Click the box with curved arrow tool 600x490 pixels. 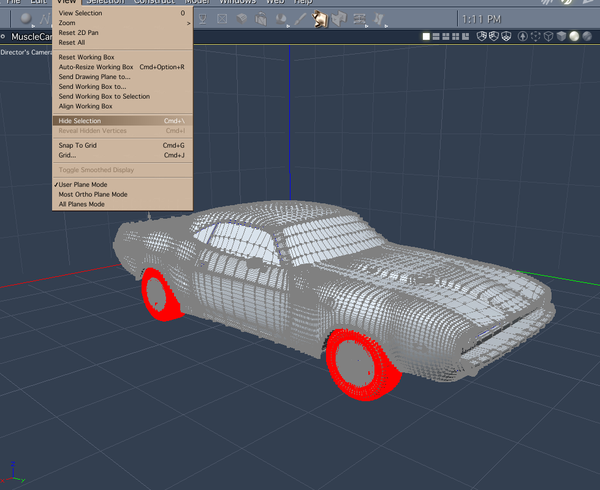point(261,19)
